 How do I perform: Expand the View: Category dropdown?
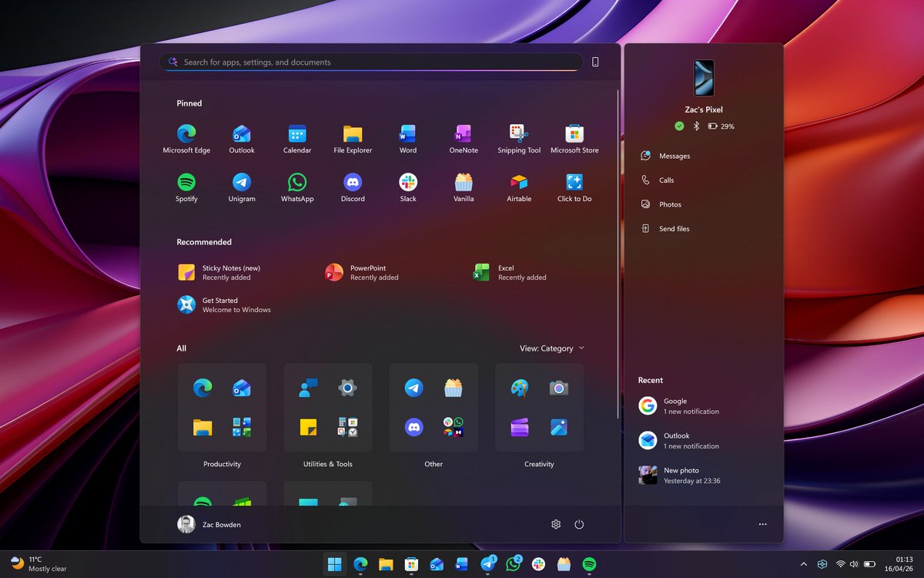pyautogui.click(x=552, y=348)
